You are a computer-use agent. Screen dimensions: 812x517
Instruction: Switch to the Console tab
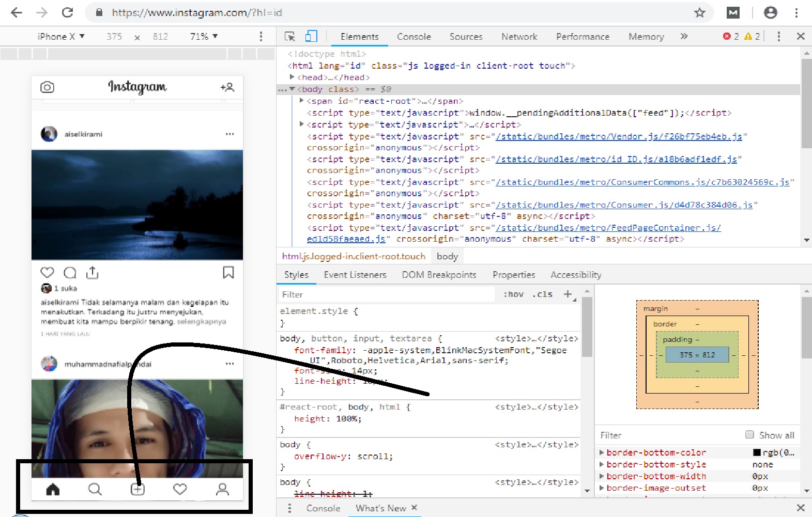(414, 37)
